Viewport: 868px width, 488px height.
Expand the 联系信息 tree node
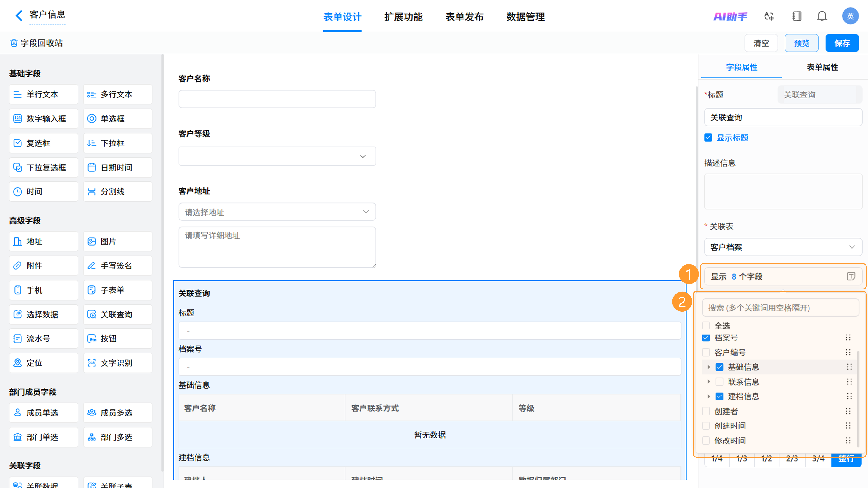point(709,382)
